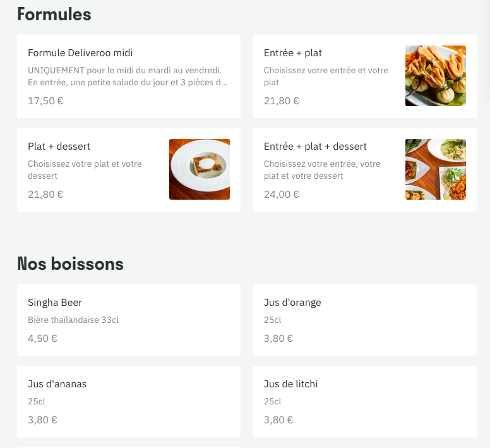Choose Jus de litchi drink

click(365, 401)
